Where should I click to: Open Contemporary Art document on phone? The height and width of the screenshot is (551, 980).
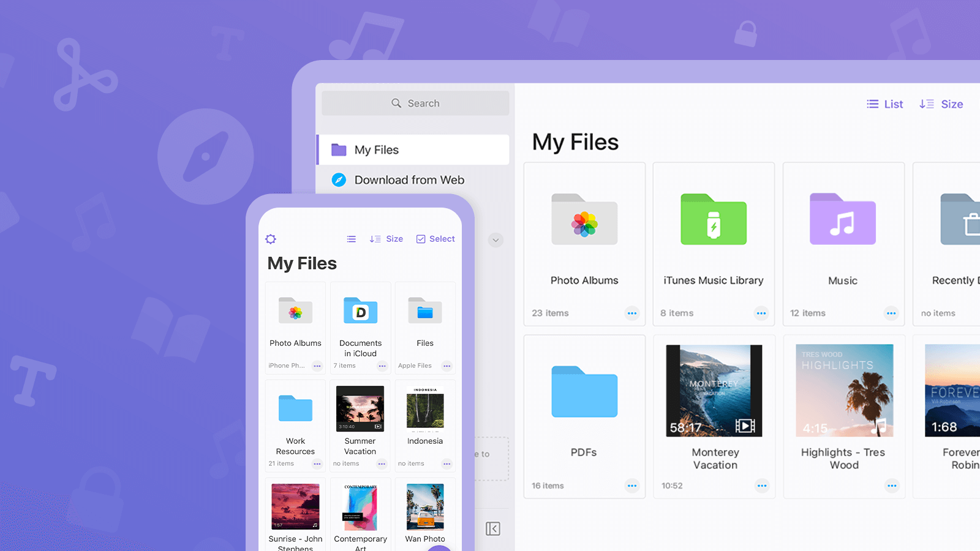pos(360,506)
